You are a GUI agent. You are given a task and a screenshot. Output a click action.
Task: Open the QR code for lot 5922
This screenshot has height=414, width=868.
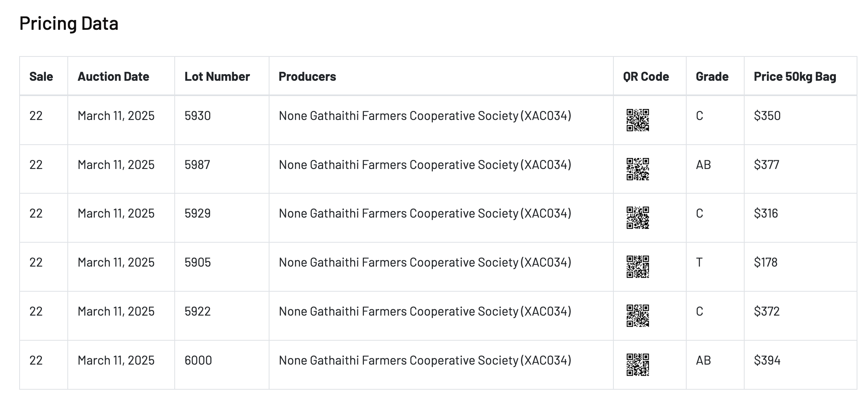[x=638, y=316]
